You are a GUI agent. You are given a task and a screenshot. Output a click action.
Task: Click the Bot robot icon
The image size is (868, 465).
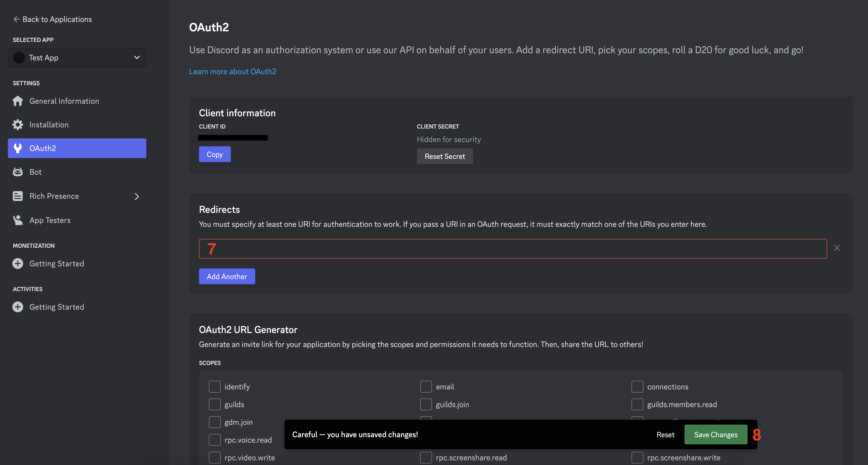(x=17, y=172)
